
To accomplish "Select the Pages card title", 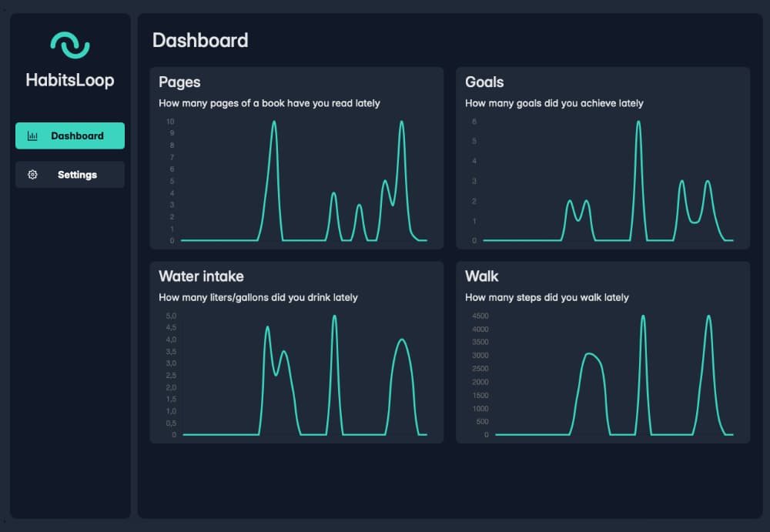I will click(179, 82).
